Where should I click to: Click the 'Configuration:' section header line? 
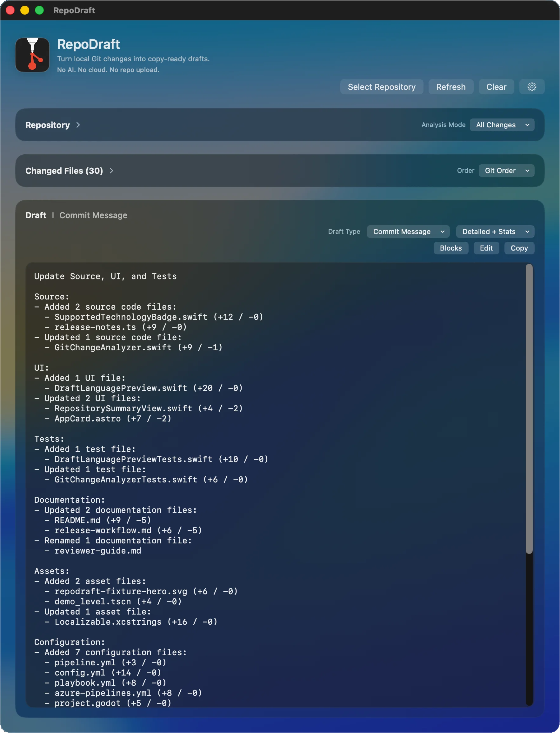click(x=70, y=642)
